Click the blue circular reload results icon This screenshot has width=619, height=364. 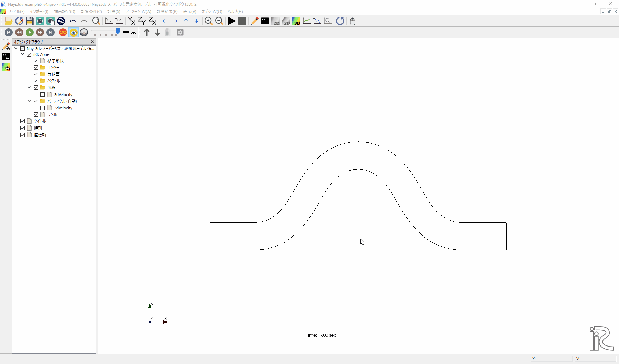(340, 21)
